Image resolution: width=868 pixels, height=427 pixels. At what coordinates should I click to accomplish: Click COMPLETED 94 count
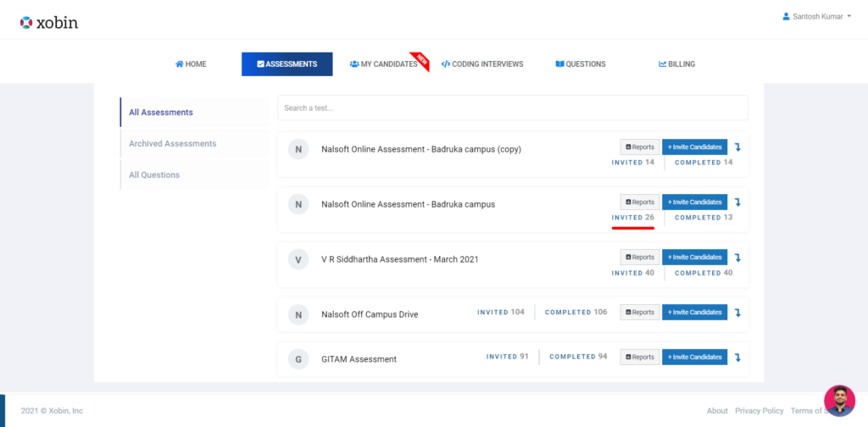[578, 357]
